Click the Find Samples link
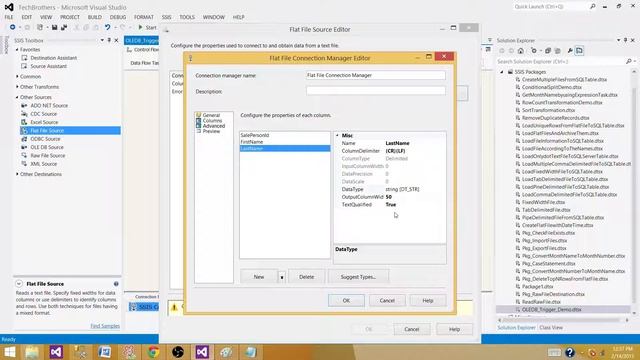640x360 pixels. [105, 326]
